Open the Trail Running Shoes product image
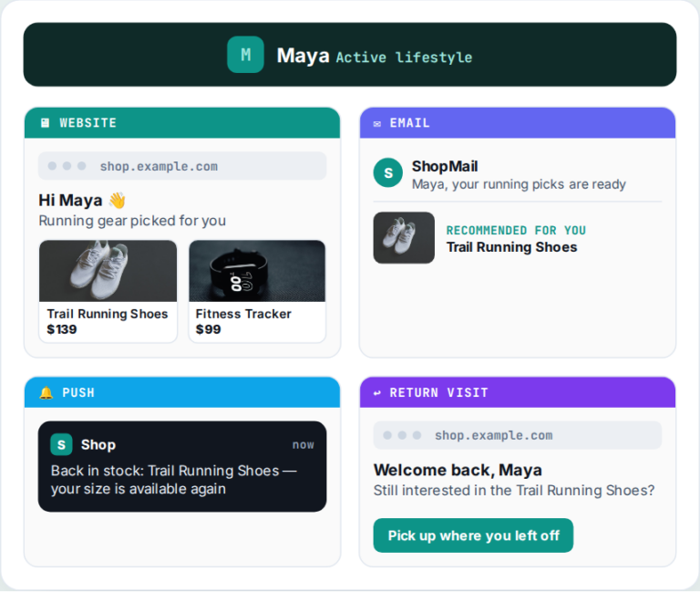 108,271
